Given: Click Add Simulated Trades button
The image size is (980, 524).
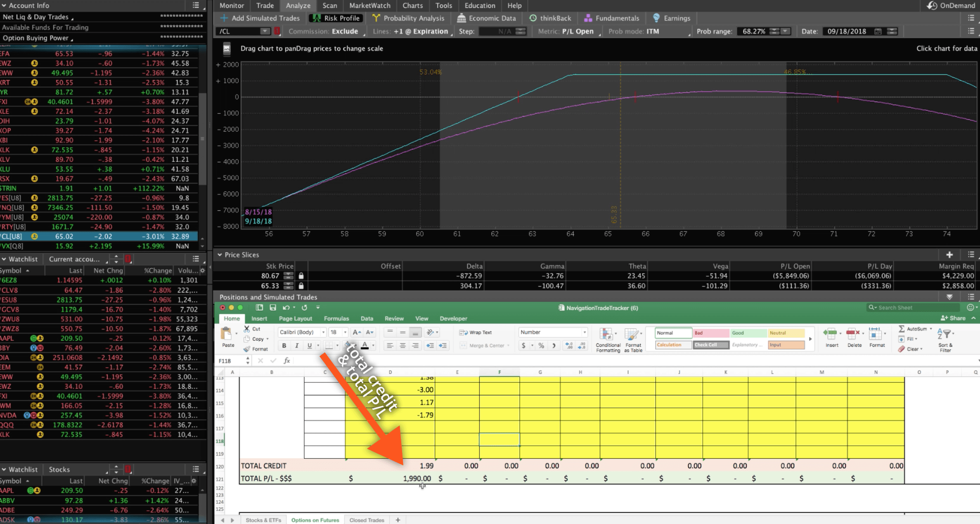Looking at the screenshot, I should click(x=260, y=18).
